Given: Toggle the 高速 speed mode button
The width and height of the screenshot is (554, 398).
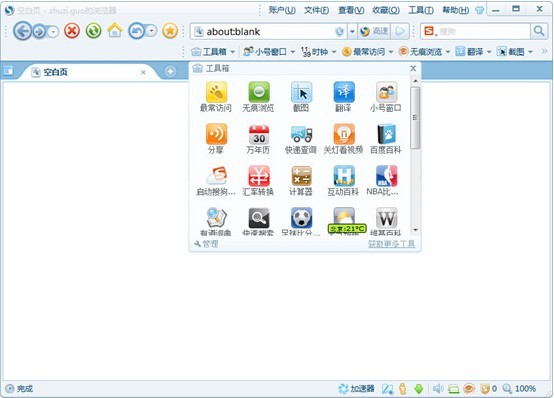Looking at the screenshot, I should coord(374,31).
